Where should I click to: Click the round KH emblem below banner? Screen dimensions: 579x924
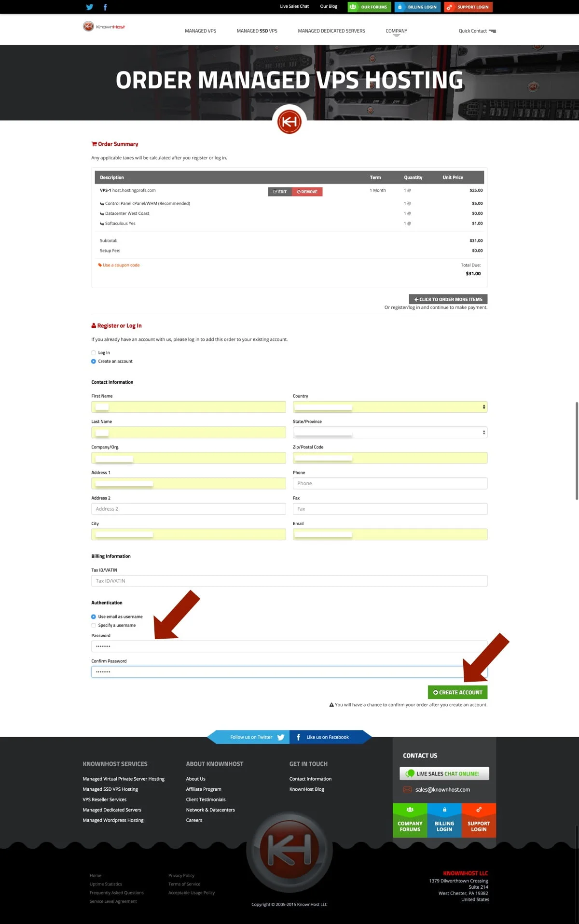[x=289, y=121]
